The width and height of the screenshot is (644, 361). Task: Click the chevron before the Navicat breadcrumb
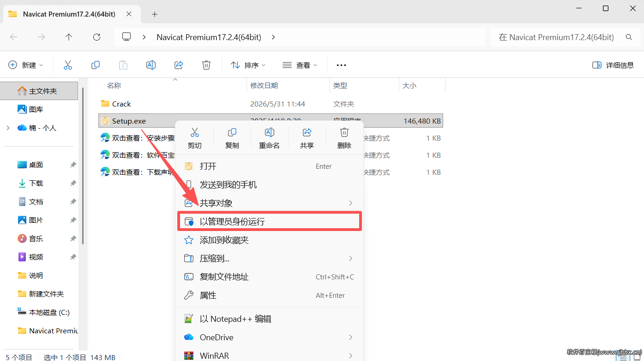click(x=144, y=37)
